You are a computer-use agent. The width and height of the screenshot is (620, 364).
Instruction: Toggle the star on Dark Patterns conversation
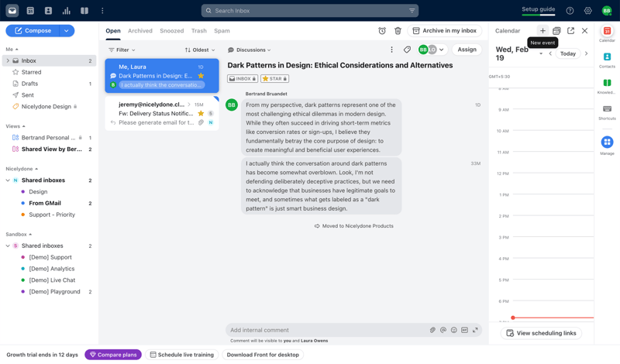click(x=201, y=76)
